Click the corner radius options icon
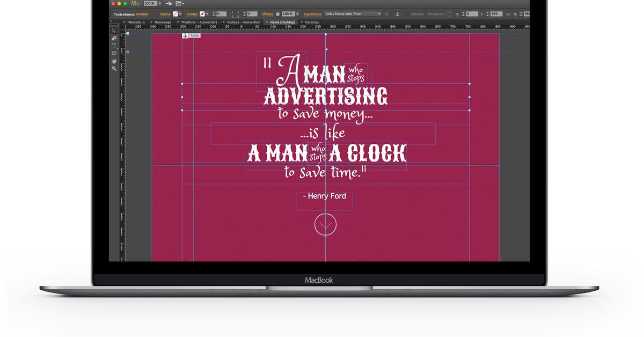Image resolution: width=644 pixels, height=337 pixels. (x=236, y=14)
